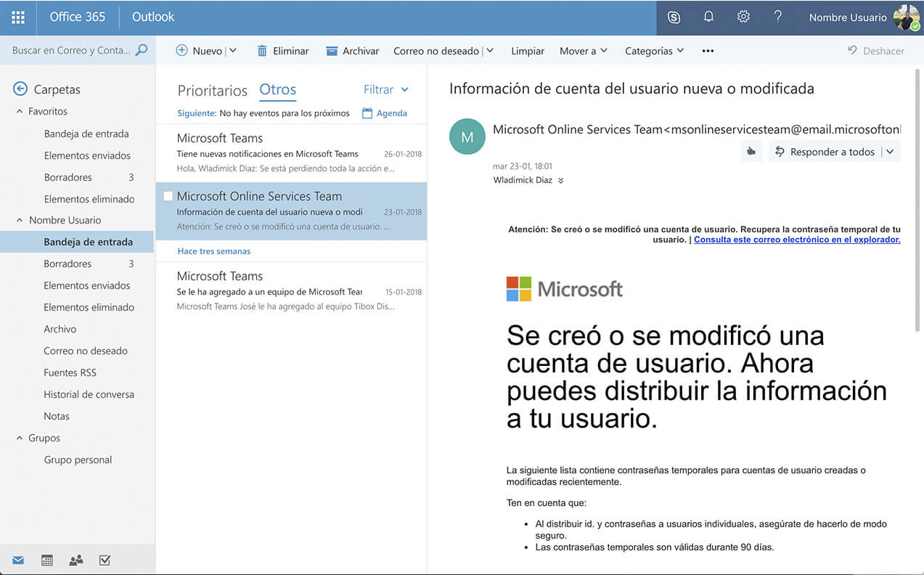924x575 pixels.
Task: Open the user profile picture
Action: 907,17
